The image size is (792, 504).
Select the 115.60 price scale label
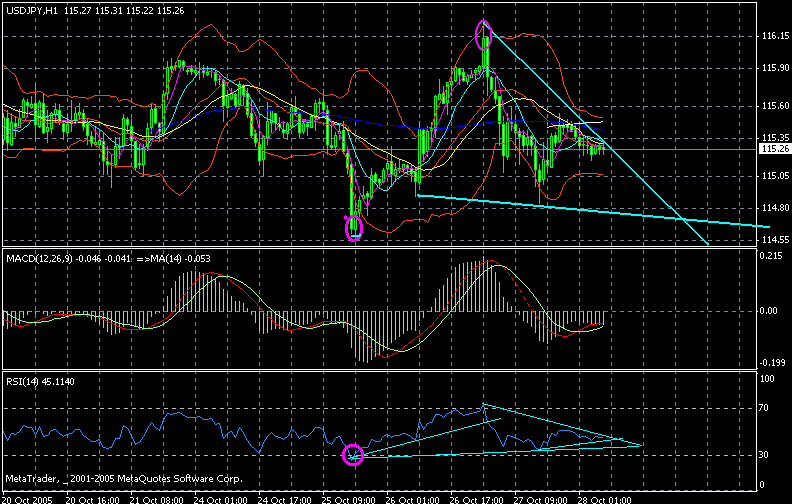[x=775, y=106]
